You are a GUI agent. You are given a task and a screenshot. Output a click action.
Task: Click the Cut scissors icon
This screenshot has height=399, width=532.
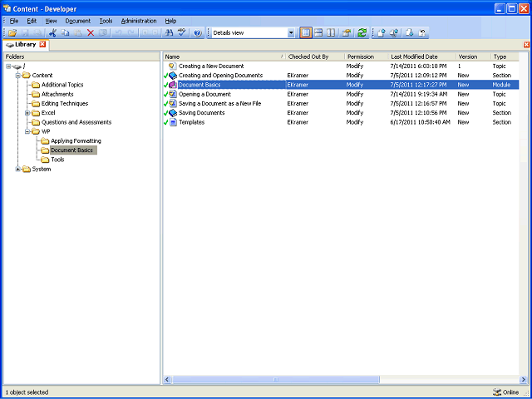tap(52, 33)
